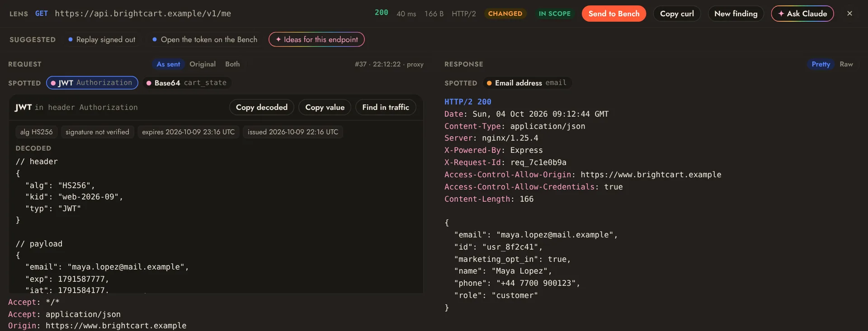Click the IN SCOPE badge
868x331 pixels.
[x=555, y=14]
